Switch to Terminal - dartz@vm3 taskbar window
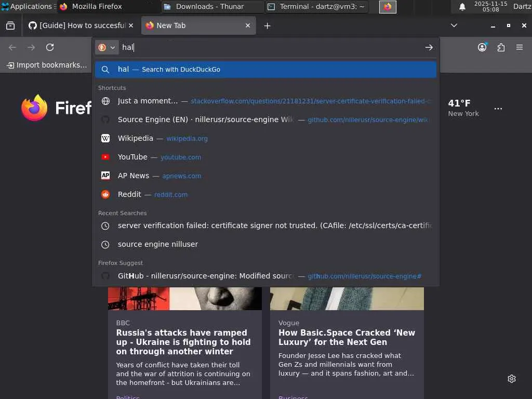The image size is (532, 399). click(x=317, y=6)
